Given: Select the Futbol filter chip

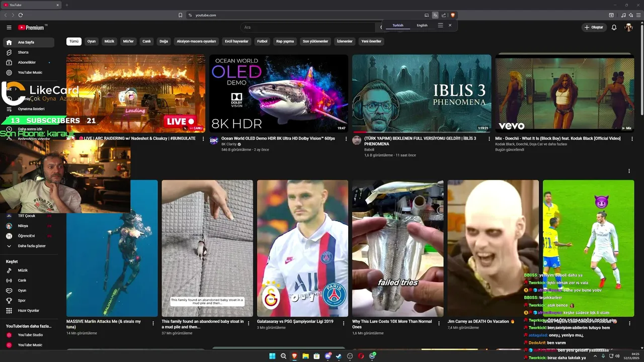Looking at the screenshot, I should coord(262,41).
